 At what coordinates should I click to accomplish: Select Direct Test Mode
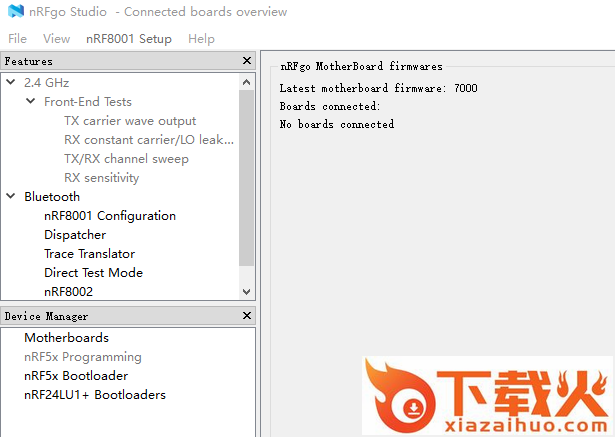(x=93, y=273)
